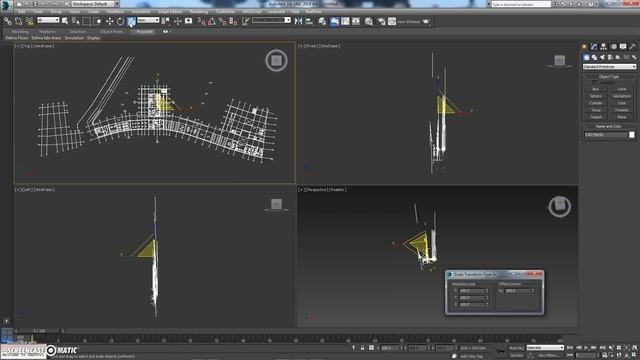This screenshot has height=360, width=640.
Task: Open the Standard Primitives dropdown
Action: (x=609, y=67)
